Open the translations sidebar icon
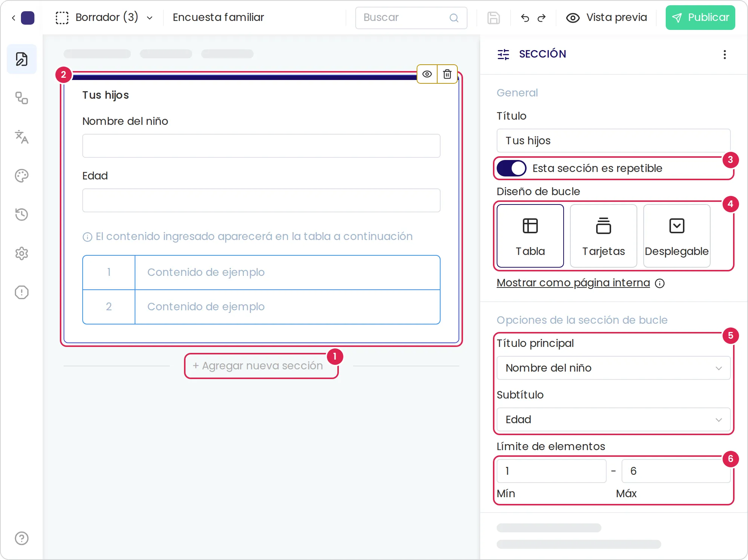Screen dimensions: 748x560 [22, 137]
